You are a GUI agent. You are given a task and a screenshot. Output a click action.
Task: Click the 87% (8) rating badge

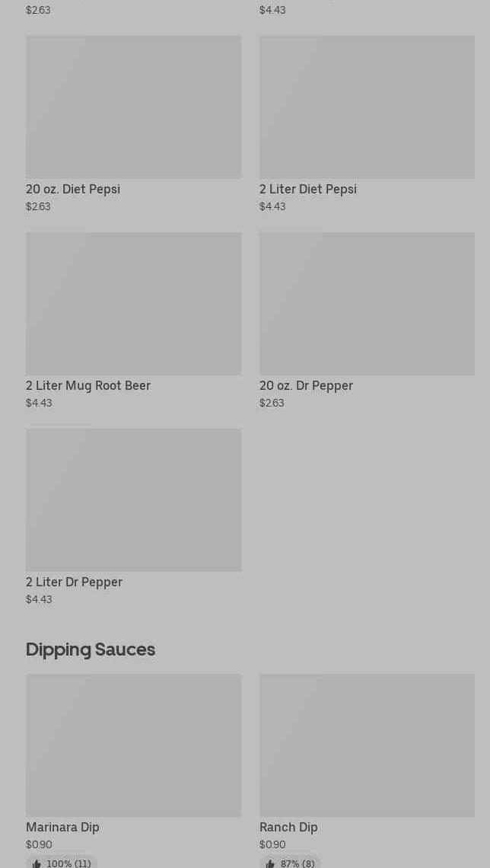pos(290,863)
